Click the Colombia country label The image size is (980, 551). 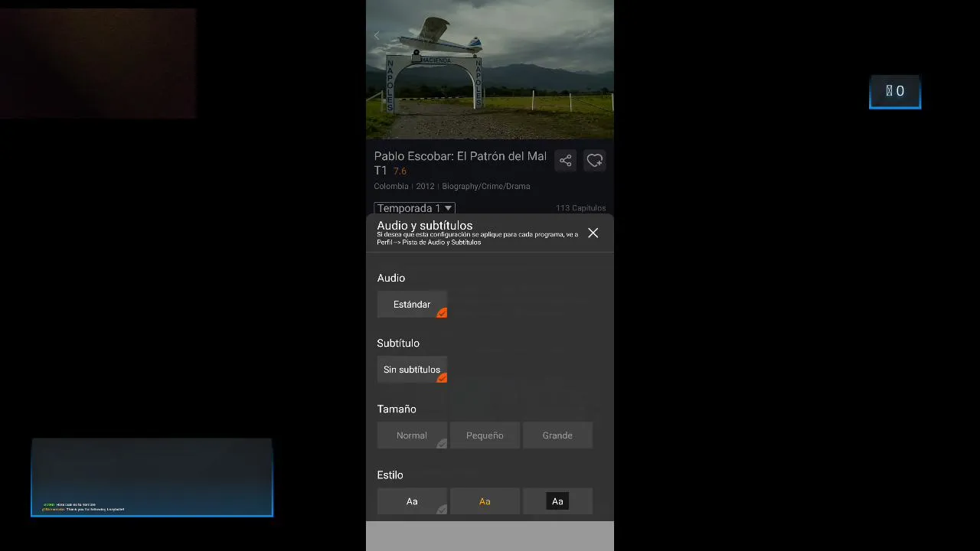(391, 186)
